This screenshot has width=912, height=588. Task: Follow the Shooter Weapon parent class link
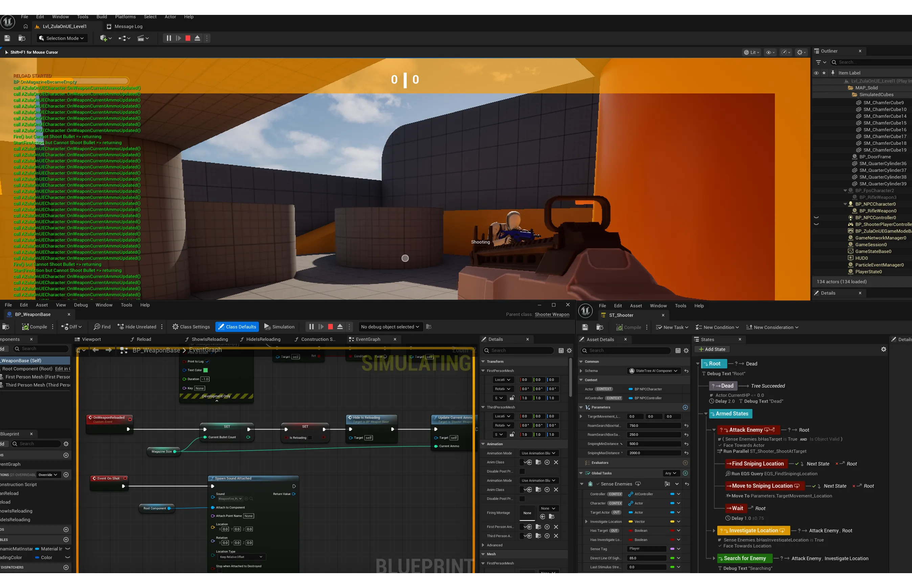[552, 314]
